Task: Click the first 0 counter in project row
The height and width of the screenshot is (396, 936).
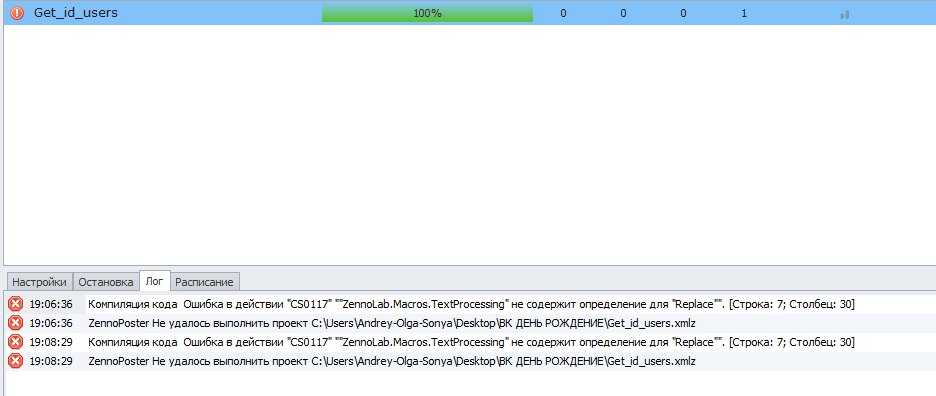Action: [563, 13]
